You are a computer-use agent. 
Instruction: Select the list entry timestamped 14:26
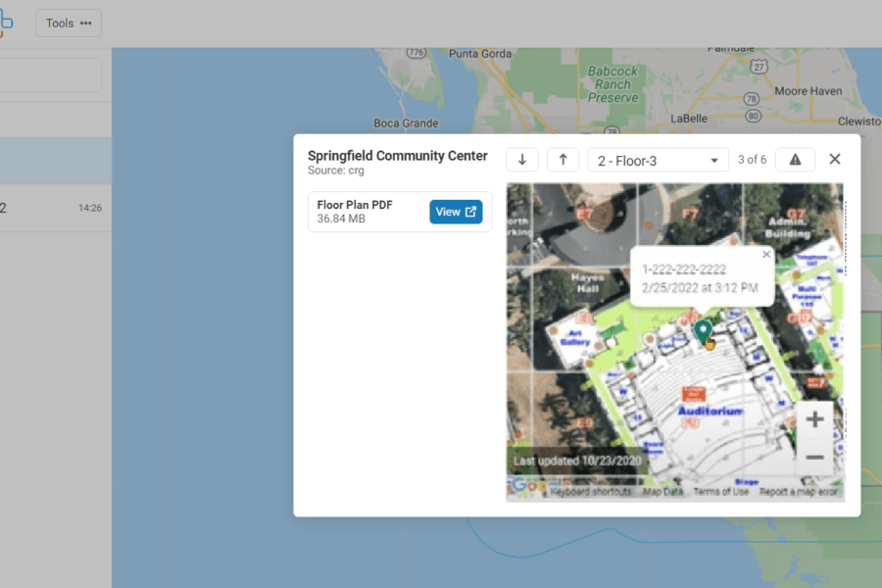(x=55, y=208)
